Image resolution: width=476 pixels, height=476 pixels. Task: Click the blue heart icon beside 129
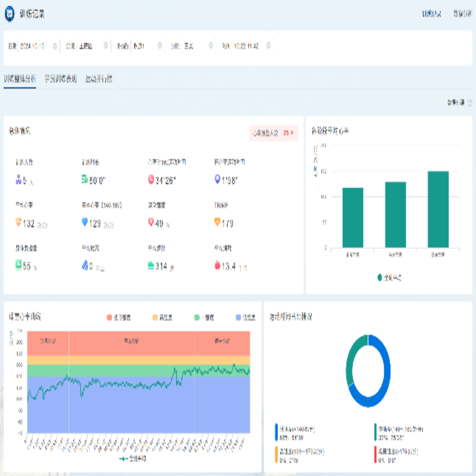click(x=84, y=223)
